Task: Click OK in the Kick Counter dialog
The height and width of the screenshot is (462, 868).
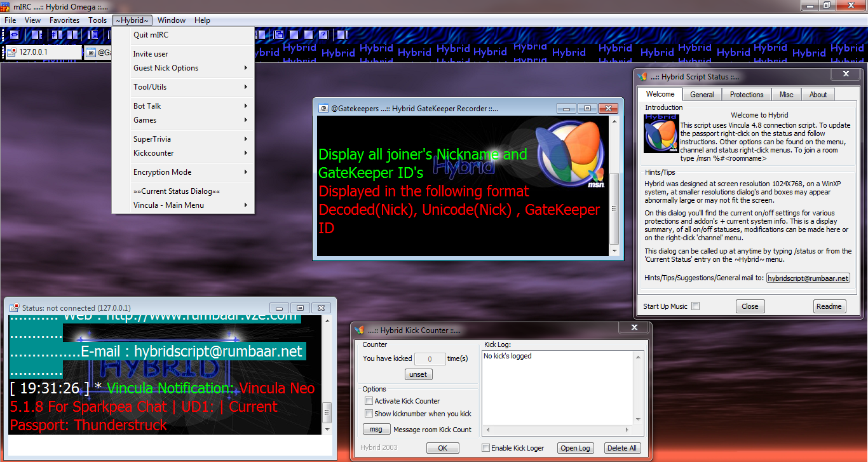Action: (x=443, y=448)
